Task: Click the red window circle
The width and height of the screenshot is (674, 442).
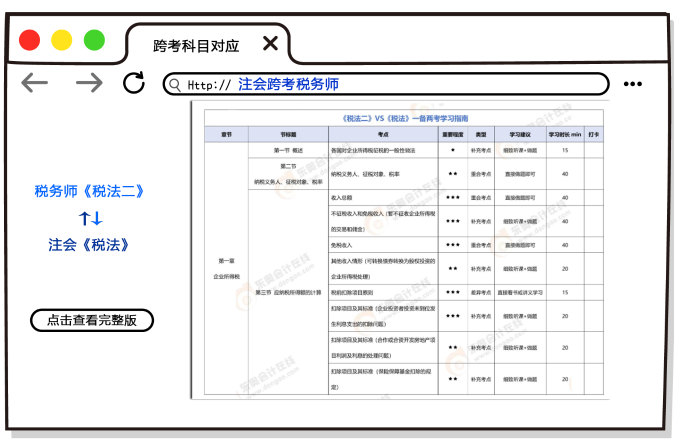Action: (30, 41)
